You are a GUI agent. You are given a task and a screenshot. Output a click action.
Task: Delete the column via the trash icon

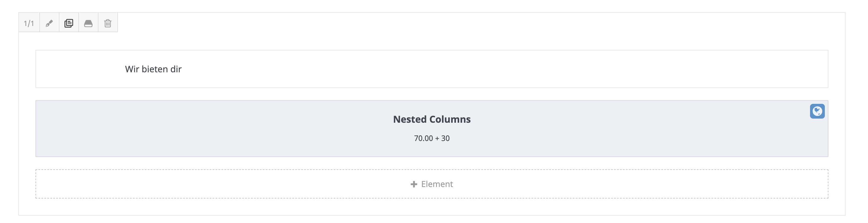(x=108, y=23)
